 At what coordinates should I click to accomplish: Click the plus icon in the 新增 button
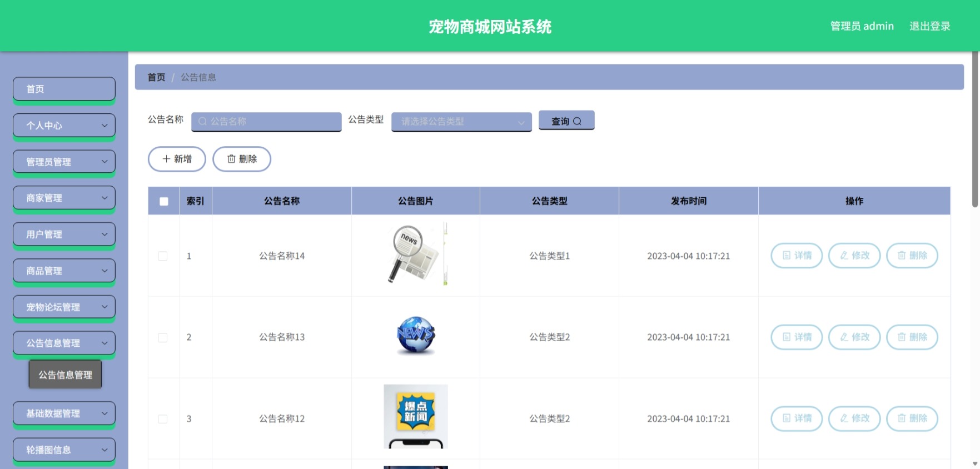pyautogui.click(x=166, y=159)
